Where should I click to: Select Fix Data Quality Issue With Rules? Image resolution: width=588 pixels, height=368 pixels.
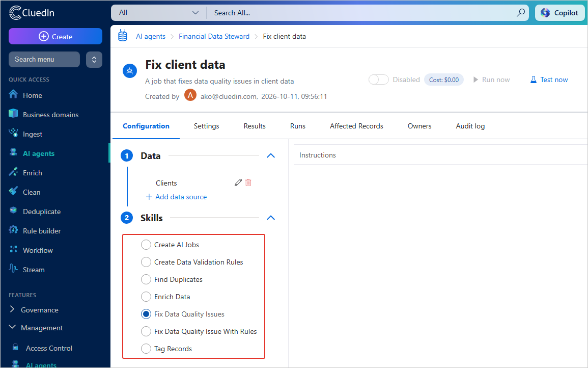point(146,331)
